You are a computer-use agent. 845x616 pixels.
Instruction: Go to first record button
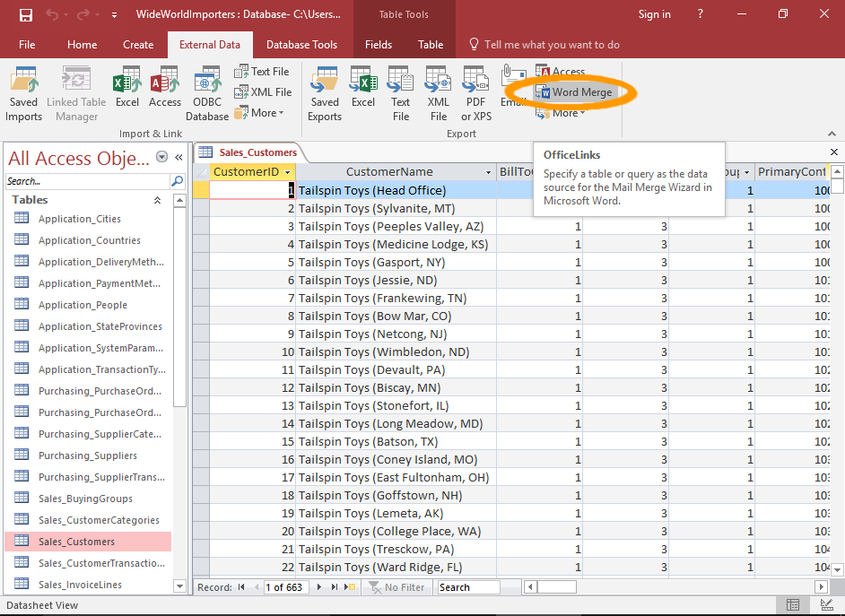point(241,587)
